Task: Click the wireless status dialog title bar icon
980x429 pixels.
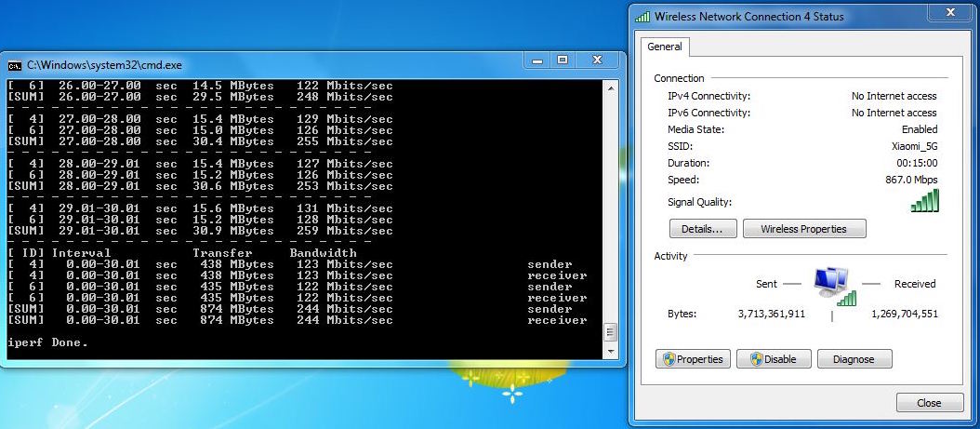Action: coord(642,17)
